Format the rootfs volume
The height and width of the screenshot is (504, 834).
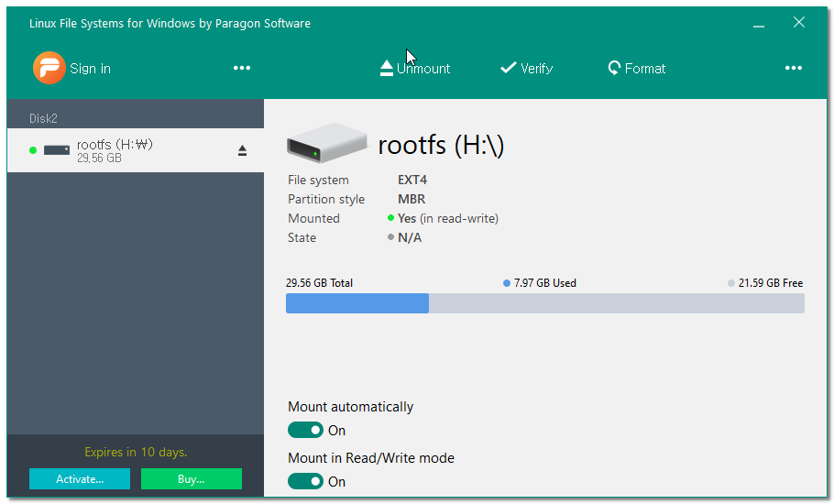tap(637, 68)
